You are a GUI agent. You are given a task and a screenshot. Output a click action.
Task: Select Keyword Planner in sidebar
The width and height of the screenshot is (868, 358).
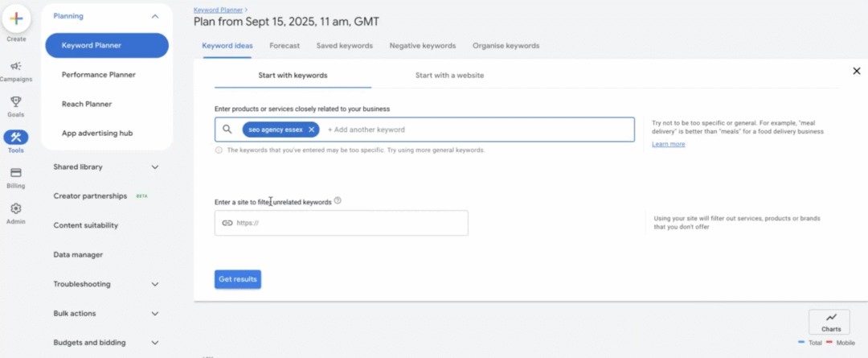pyautogui.click(x=107, y=45)
